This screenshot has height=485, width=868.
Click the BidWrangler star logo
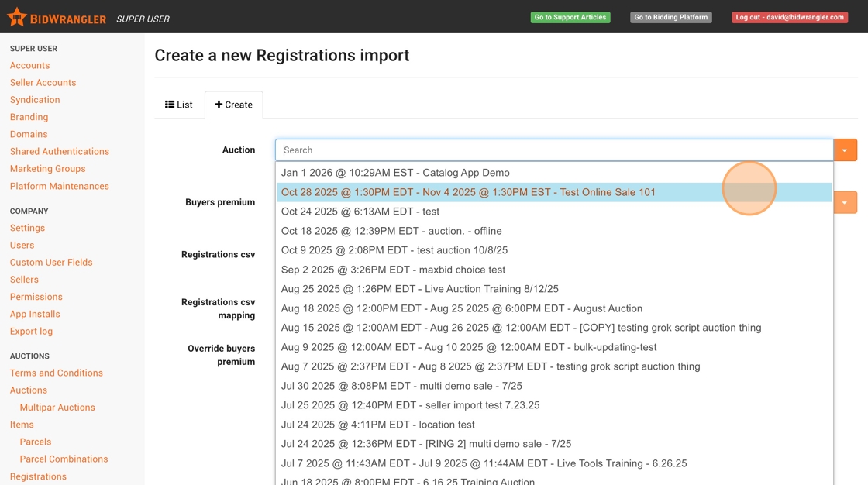coord(17,17)
